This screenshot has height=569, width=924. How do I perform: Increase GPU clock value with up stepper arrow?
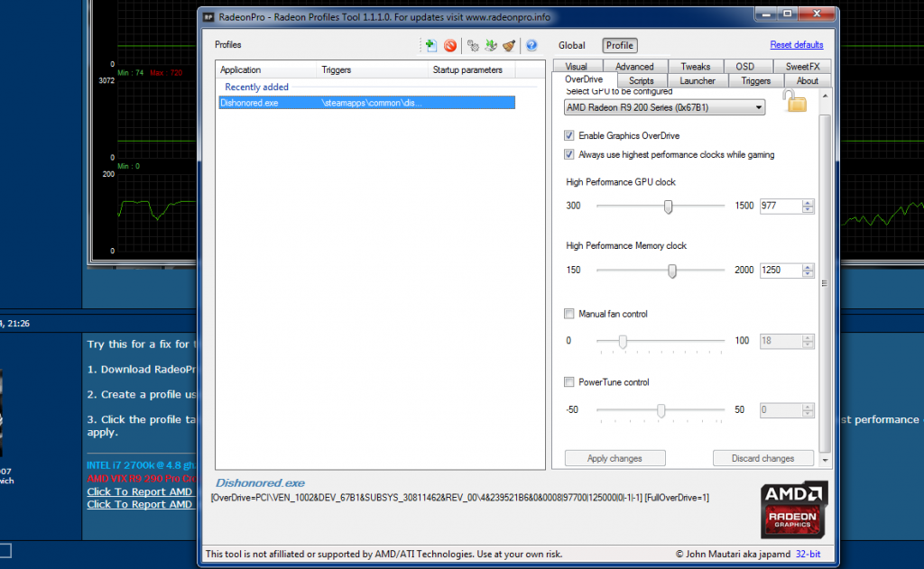(808, 203)
